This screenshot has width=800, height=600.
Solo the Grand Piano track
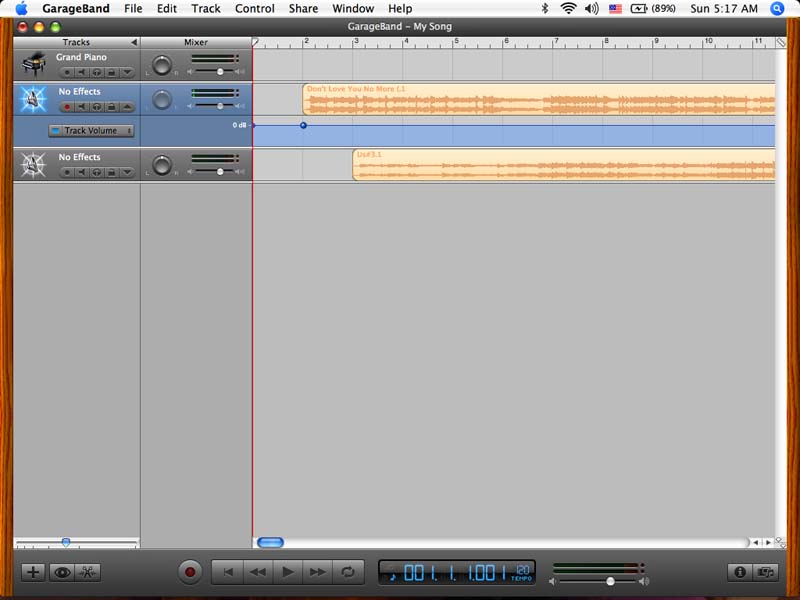coord(96,72)
